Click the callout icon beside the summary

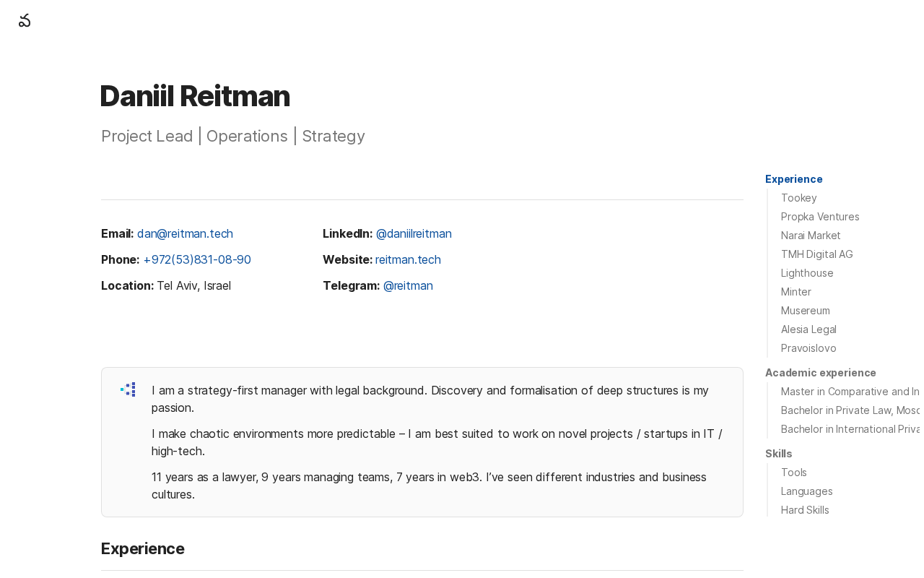pos(128,390)
